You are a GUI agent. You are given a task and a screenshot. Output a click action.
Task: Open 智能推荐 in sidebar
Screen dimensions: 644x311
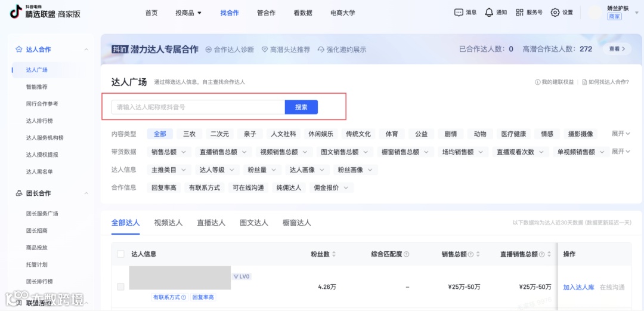pos(36,87)
